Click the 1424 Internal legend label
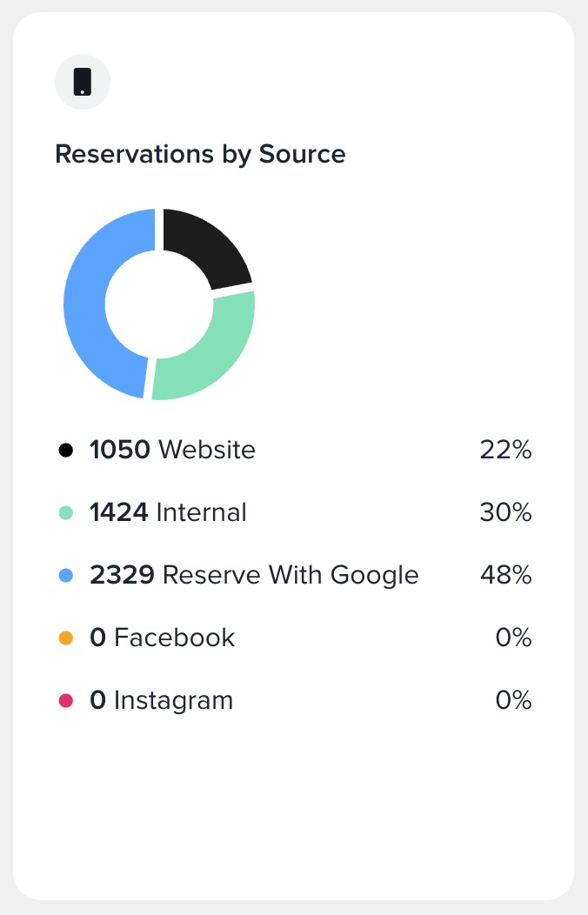The width and height of the screenshot is (588, 915). [x=168, y=513]
